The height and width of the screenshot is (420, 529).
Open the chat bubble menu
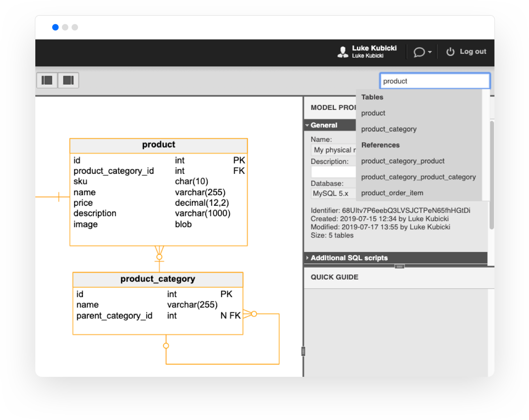coord(422,52)
